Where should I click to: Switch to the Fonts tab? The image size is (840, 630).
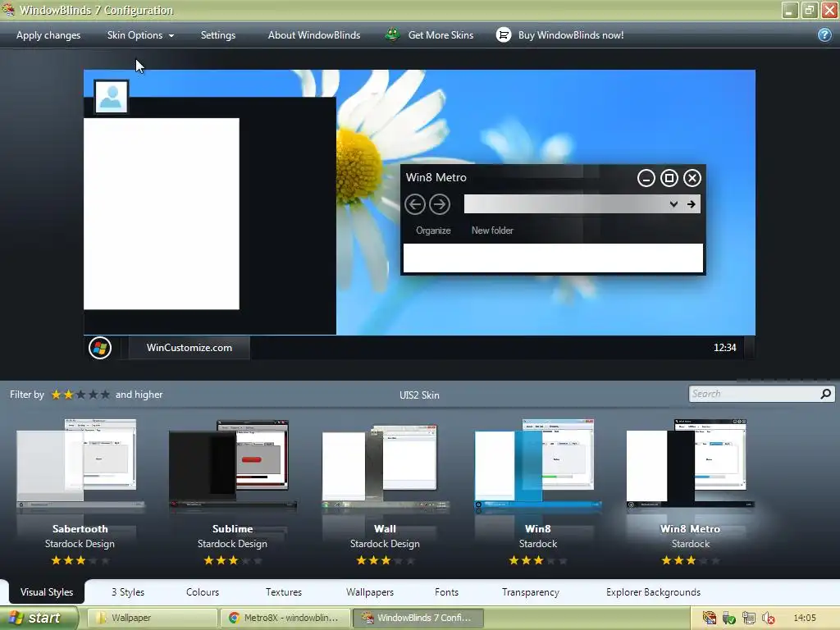[446, 592]
